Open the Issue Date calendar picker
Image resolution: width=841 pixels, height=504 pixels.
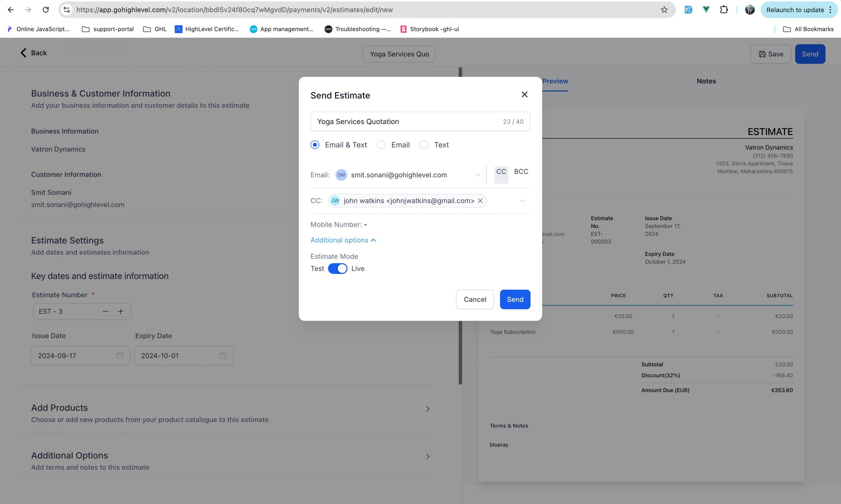pos(119,356)
